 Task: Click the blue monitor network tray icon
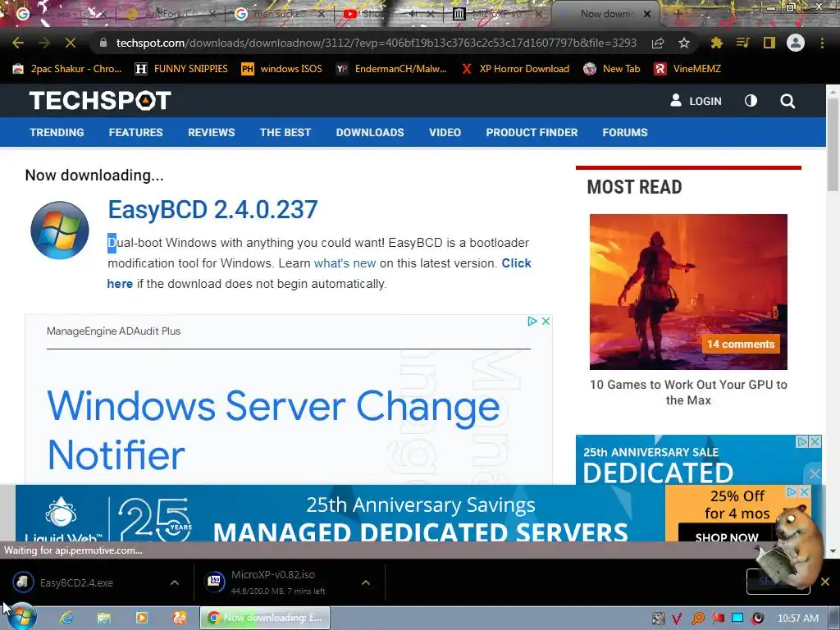click(737, 619)
